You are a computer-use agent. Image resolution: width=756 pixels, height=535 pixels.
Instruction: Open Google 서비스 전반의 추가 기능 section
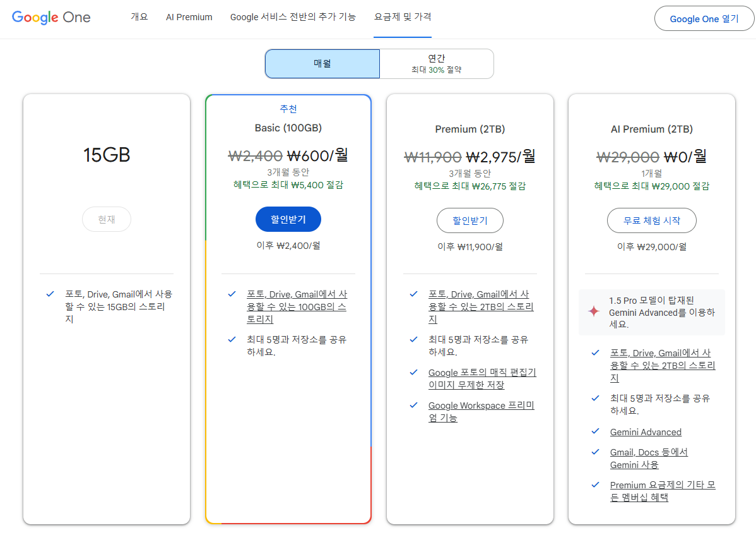293,17
